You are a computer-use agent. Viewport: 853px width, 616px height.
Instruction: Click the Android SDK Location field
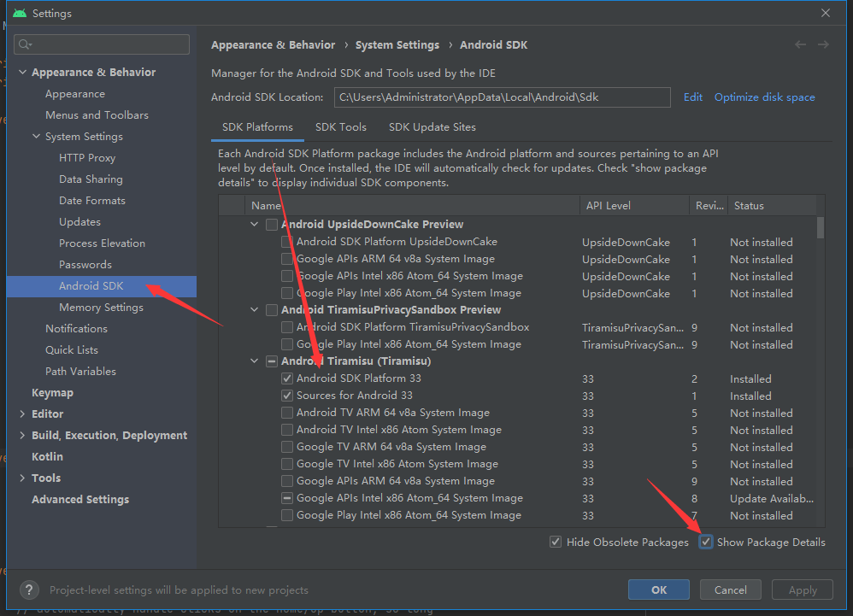pyautogui.click(x=502, y=97)
